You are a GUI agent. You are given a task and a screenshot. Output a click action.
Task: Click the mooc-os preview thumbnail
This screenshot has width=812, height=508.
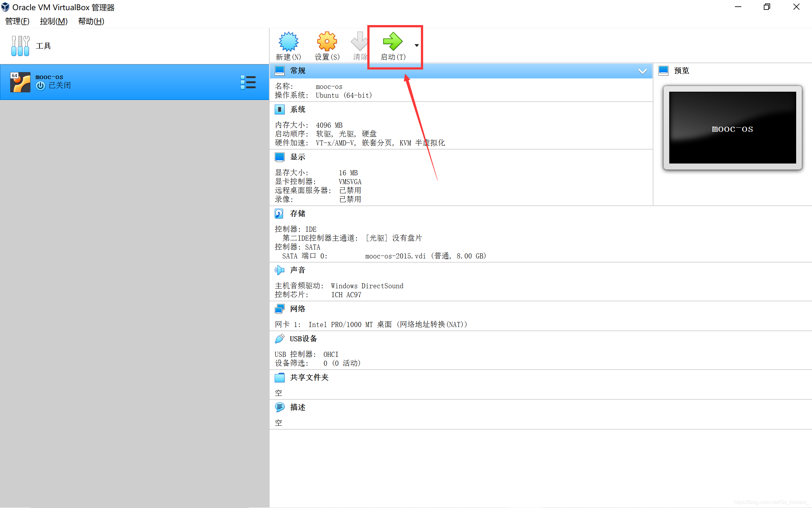pos(732,128)
